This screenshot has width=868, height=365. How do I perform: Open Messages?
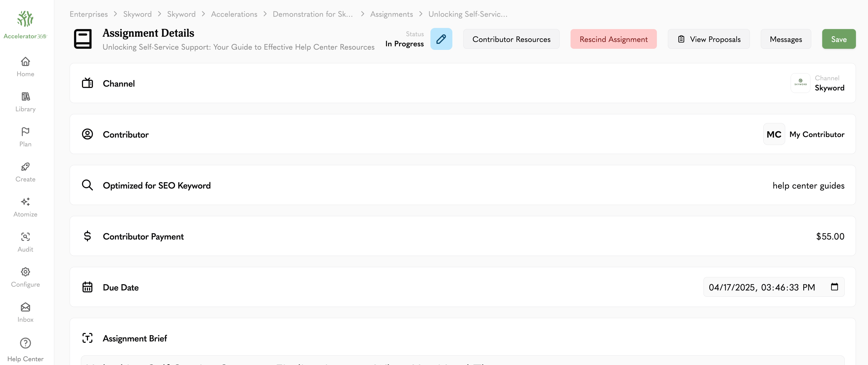[786, 39]
